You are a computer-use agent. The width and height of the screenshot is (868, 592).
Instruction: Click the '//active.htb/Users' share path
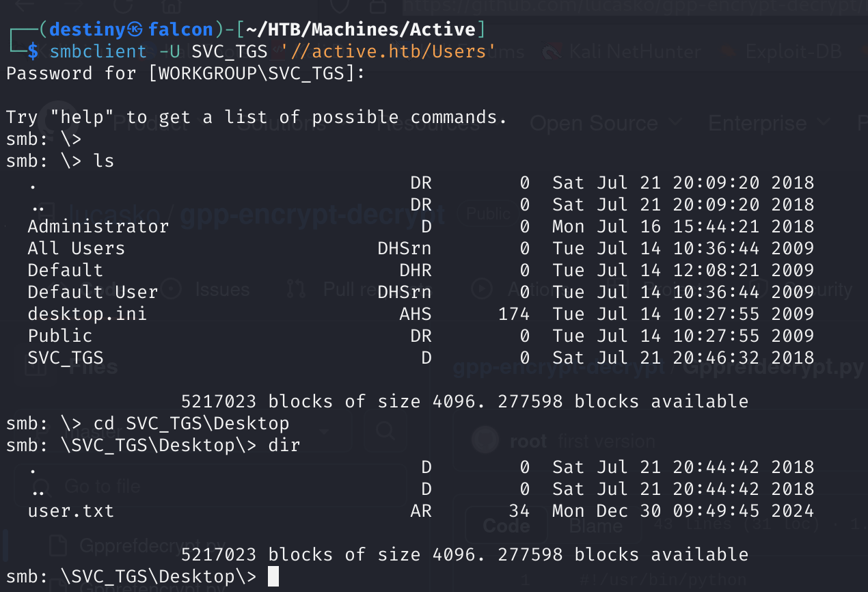pyautogui.click(x=388, y=51)
